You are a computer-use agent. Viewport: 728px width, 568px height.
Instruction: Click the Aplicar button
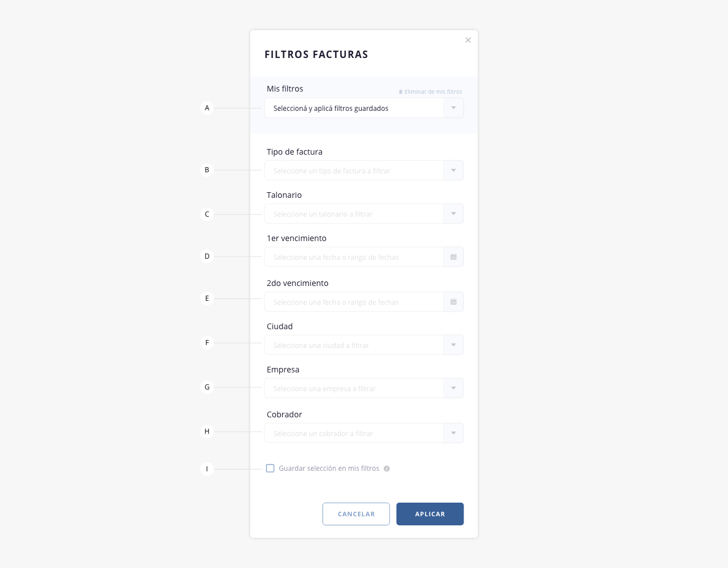coord(430,514)
